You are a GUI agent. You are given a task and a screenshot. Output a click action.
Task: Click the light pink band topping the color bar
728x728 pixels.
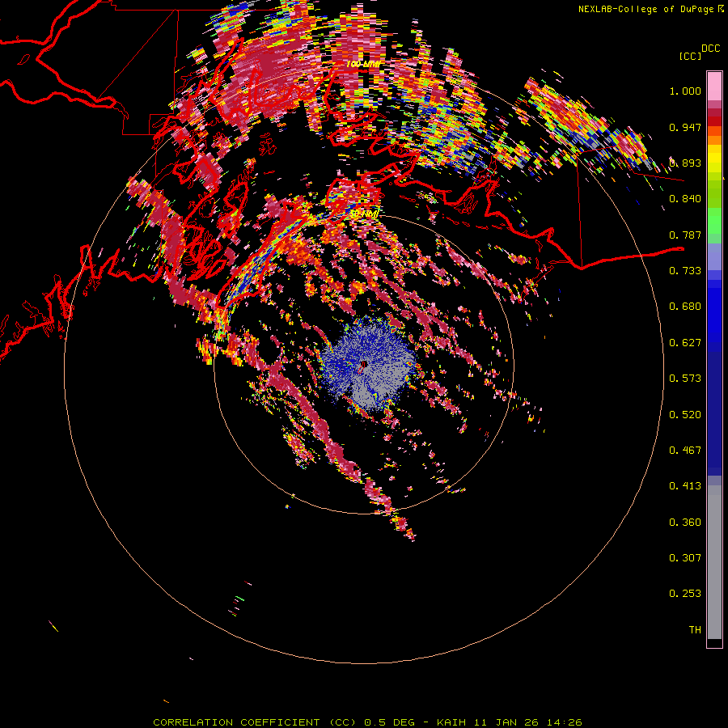(x=714, y=87)
